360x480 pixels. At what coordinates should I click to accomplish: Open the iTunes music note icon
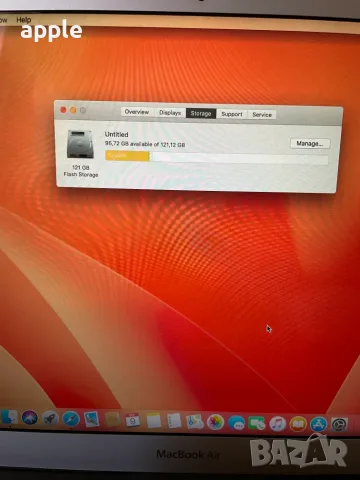click(x=278, y=424)
